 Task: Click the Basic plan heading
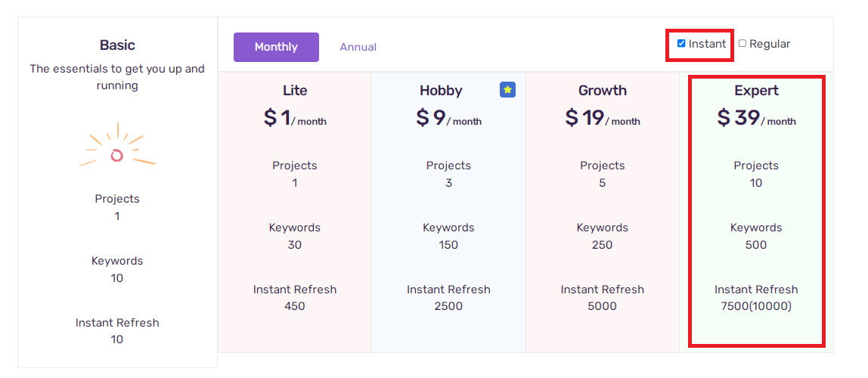tap(117, 45)
